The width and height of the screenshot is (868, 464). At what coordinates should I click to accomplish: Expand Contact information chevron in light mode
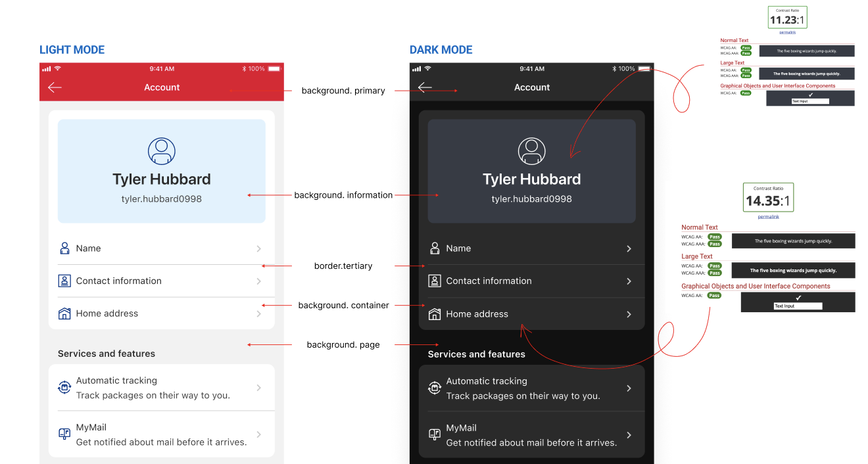tap(258, 281)
